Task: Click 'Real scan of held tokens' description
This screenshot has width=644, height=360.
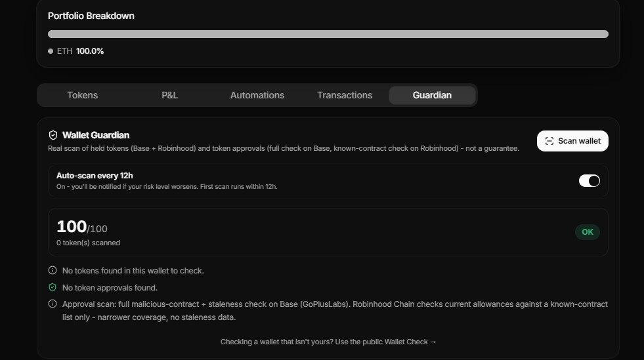Action: (284, 148)
